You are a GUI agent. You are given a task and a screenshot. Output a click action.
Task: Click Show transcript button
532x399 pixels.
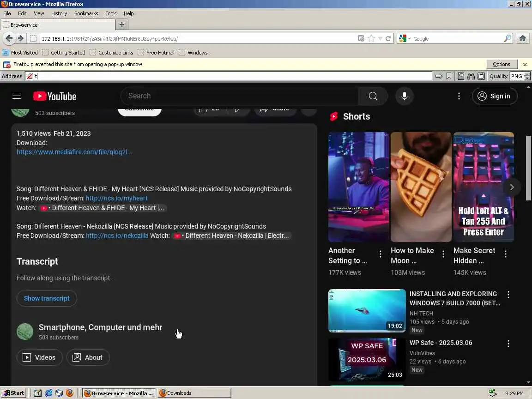47,298
